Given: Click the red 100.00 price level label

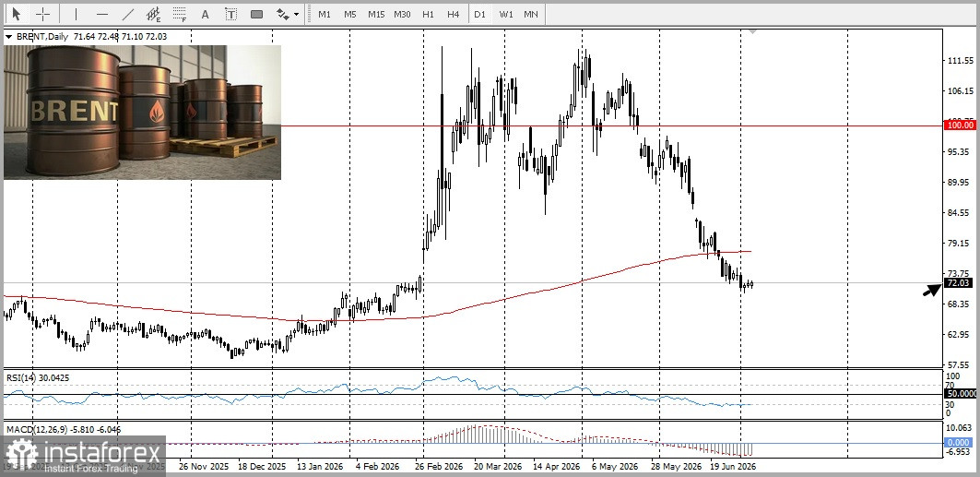Looking at the screenshot, I should tap(960, 125).
